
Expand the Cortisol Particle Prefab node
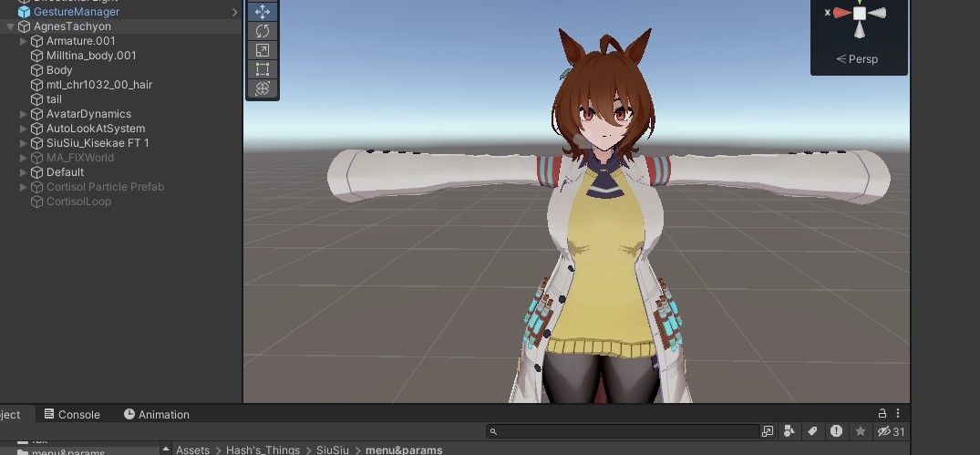[23, 187]
